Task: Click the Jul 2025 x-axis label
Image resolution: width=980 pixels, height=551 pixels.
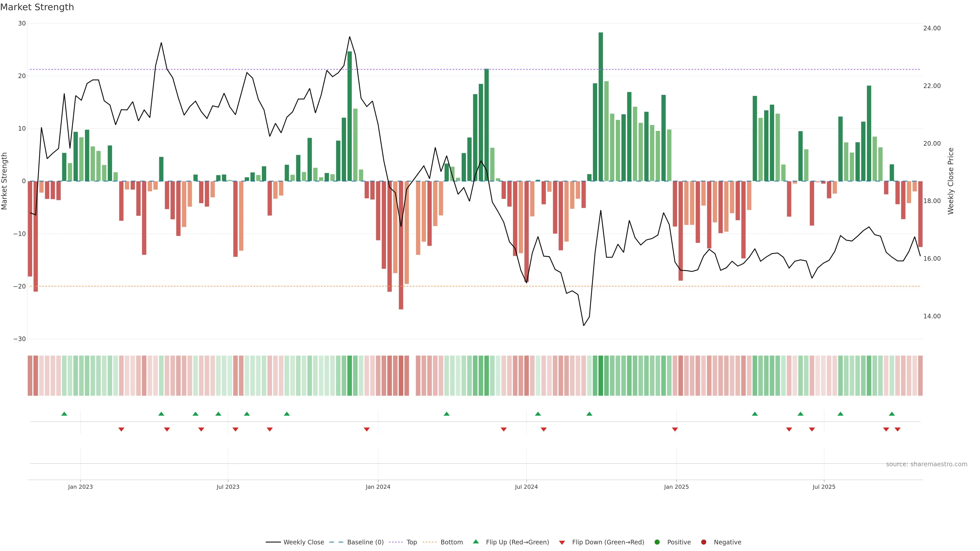Action: [x=824, y=487]
